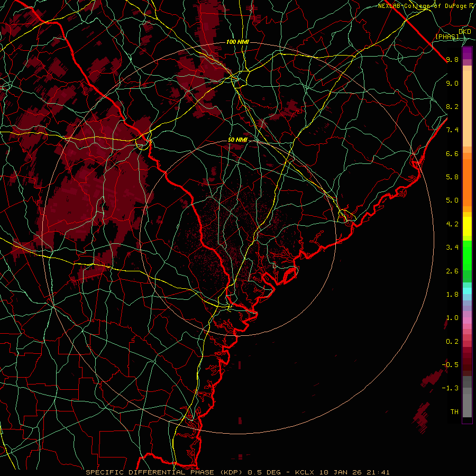Click the 7.4 value on color scale
Image resolution: width=476 pixels, height=476 pixels.
pos(452,130)
